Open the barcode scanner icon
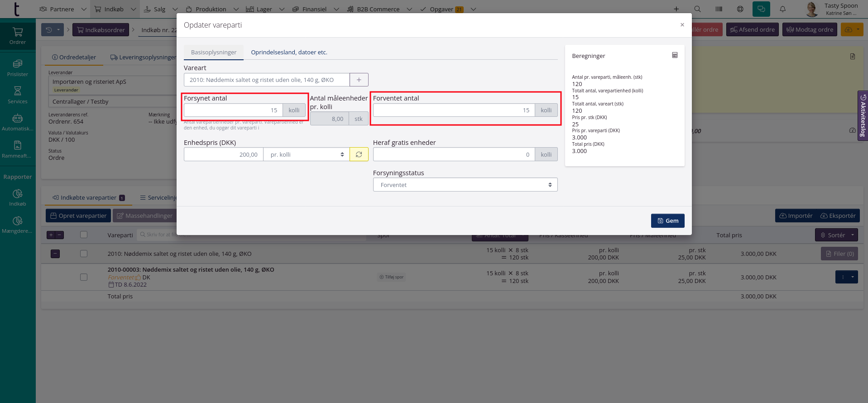868x403 pixels. tap(719, 9)
